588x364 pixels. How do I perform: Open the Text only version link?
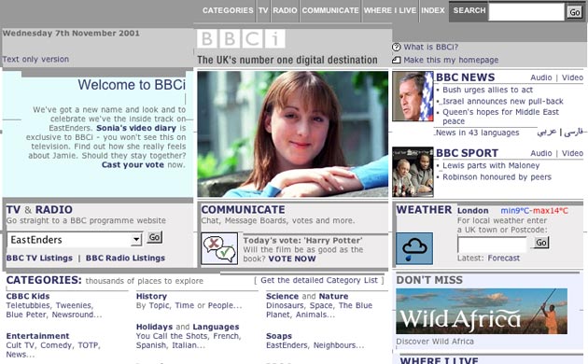coord(35,59)
